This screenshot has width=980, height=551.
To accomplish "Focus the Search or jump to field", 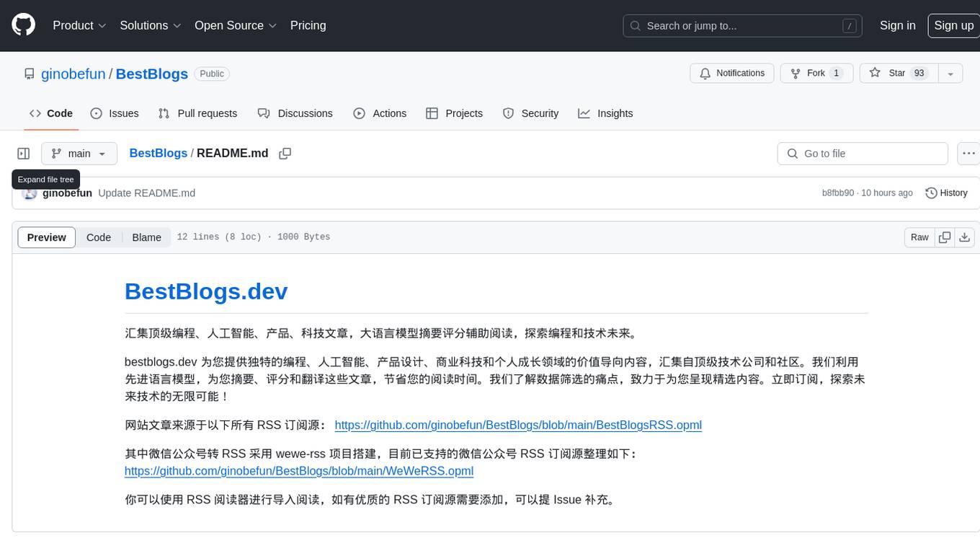I will click(x=744, y=26).
